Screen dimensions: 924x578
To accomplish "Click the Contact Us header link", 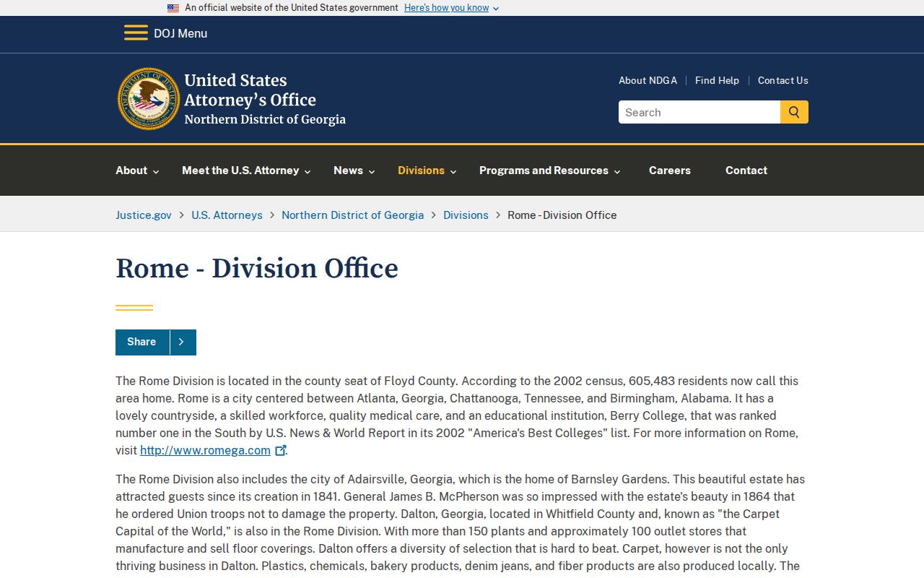I will (x=783, y=80).
